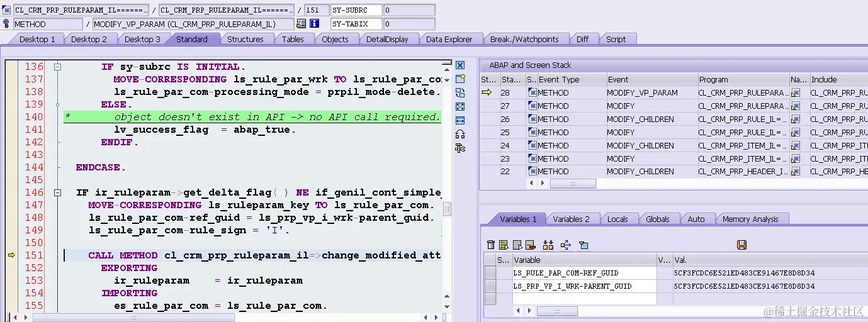The image size is (868, 322).
Task: Click the trash icon in Variables toolbar
Action: point(492,245)
